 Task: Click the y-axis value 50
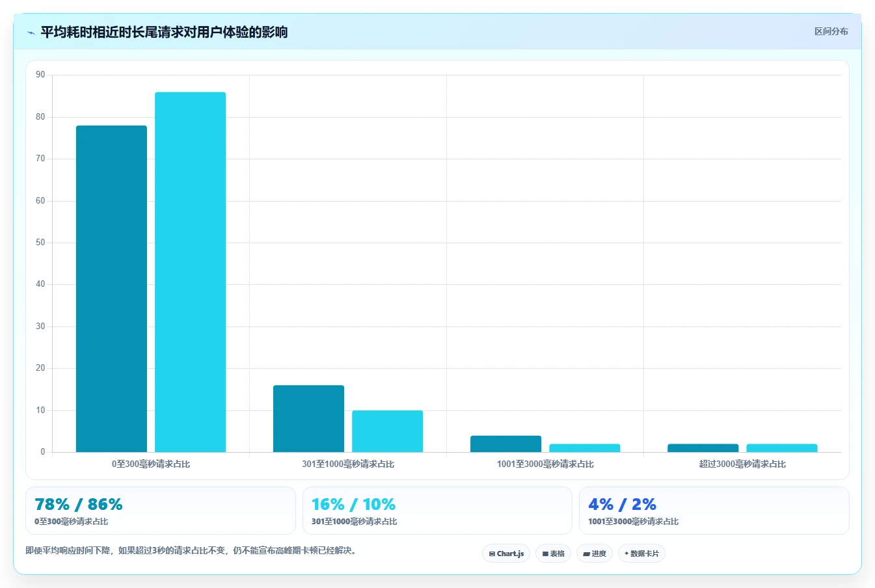pyautogui.click(x=40, y=243)
